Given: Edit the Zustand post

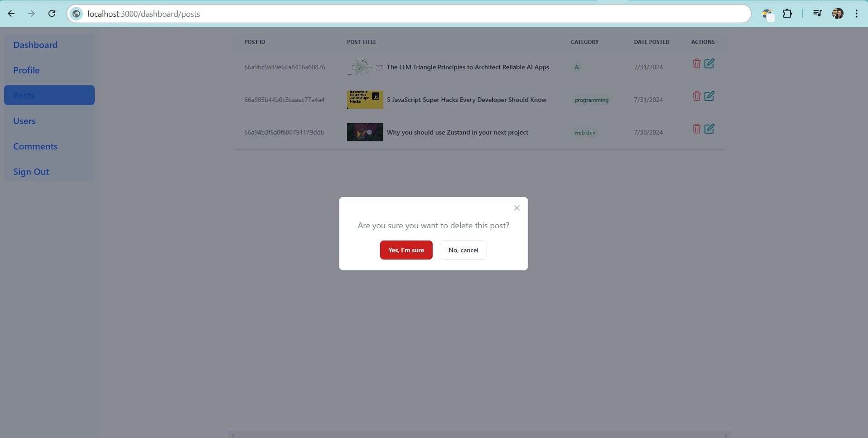Looking at the screenshot, I should 709,129.
